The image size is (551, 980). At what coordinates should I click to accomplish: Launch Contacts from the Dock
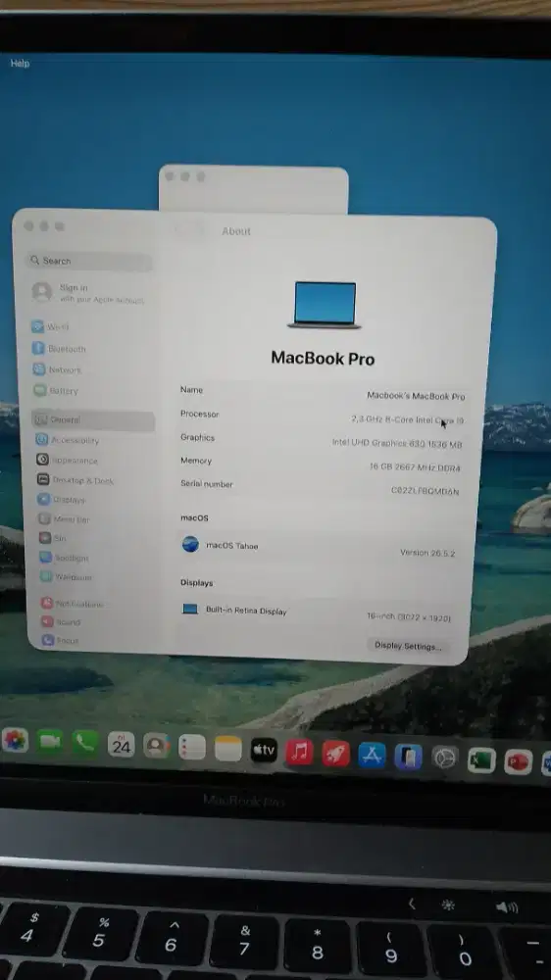coord(156,746)
